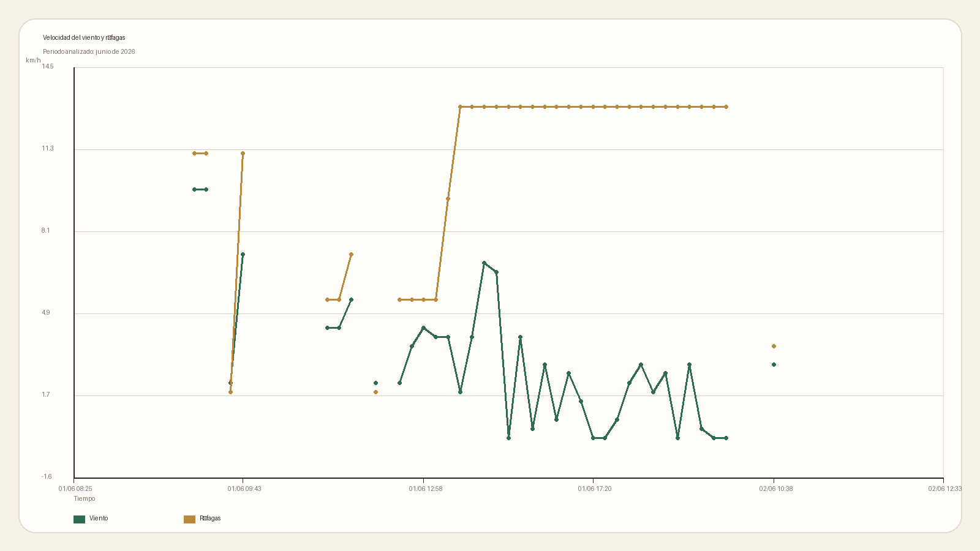Screen dimensions: 980x551
Task: Select the last orange Ráfagas point on the plateau
Action: point(726,107)
